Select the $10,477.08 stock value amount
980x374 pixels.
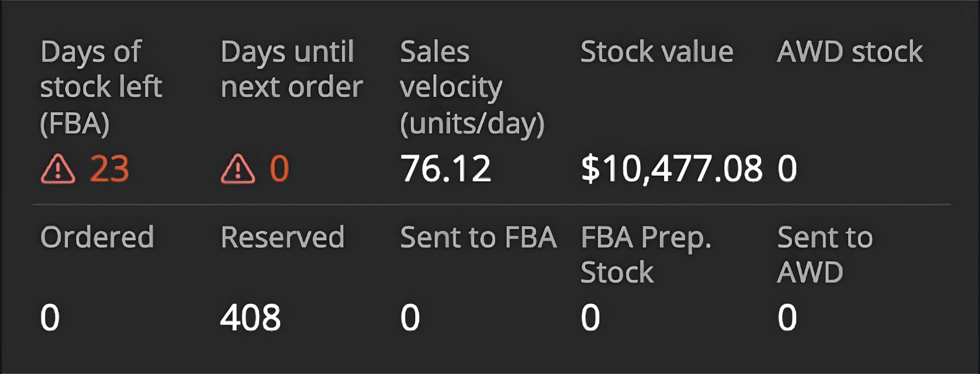tap(671, 169)
